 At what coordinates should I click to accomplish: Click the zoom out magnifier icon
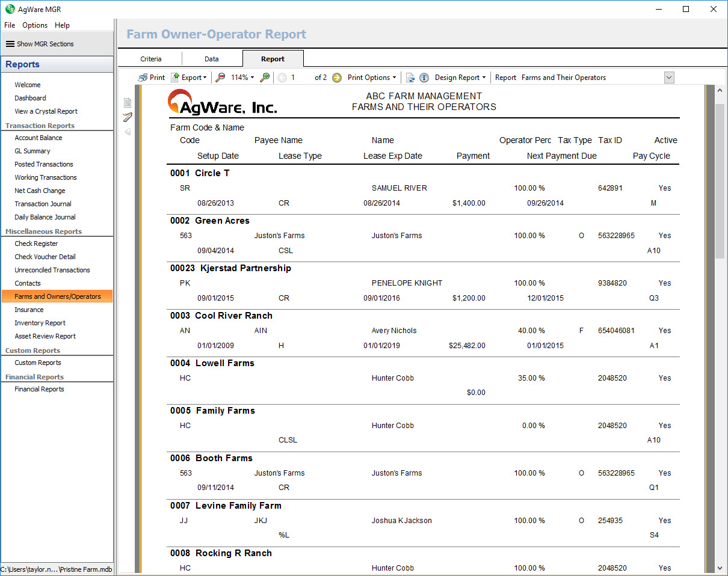click(221, 78)
